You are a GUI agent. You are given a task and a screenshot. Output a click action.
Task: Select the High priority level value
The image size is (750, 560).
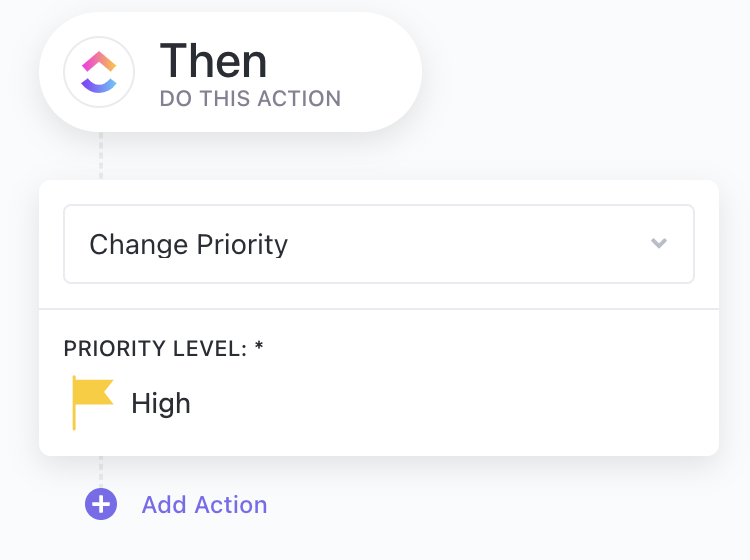[x=160, y=403]
